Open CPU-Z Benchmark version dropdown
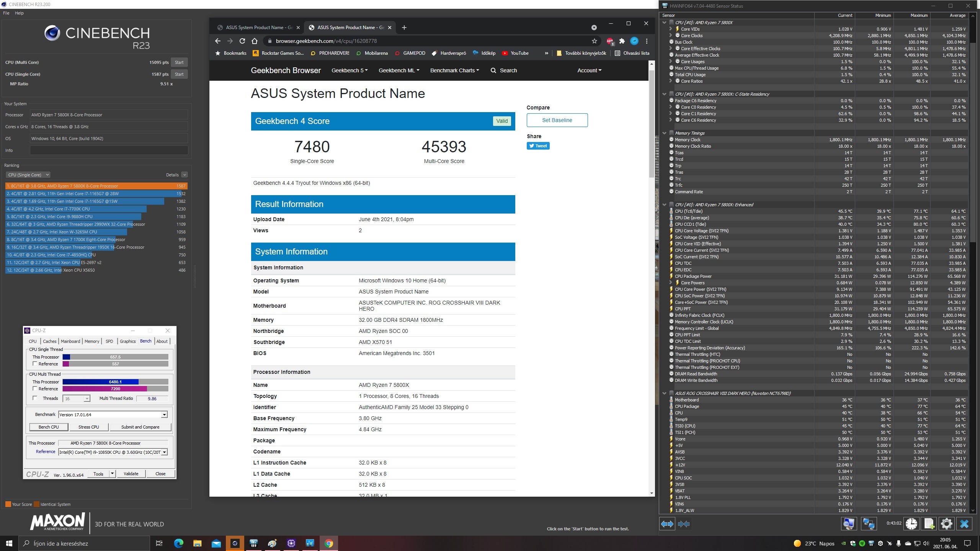Viewport: 980px width, 551px height. tap(164, 415)
